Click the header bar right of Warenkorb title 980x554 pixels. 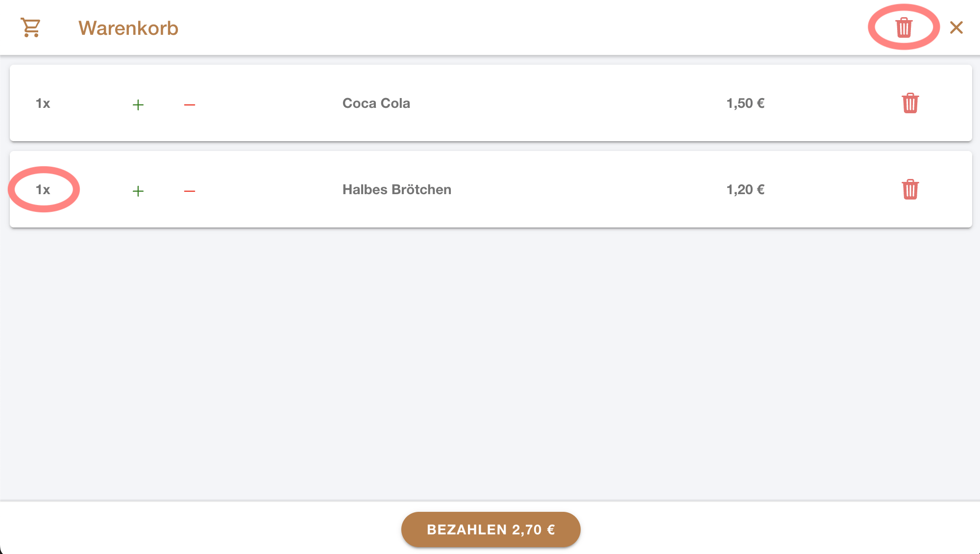click(x=490, y=27)
